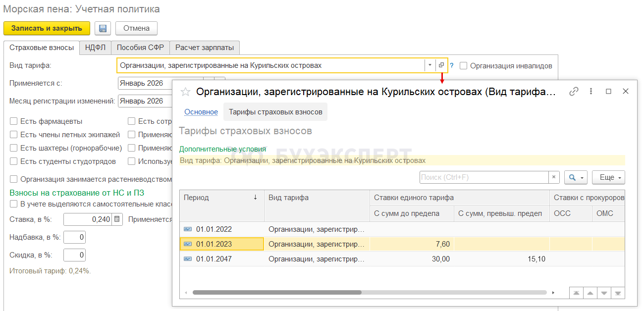Image resolution: width=644 pixels, height=311 pixels.
Task: Check the Есть шахтеры (горнорабочие) option
Action: click(x=14, y=148)
